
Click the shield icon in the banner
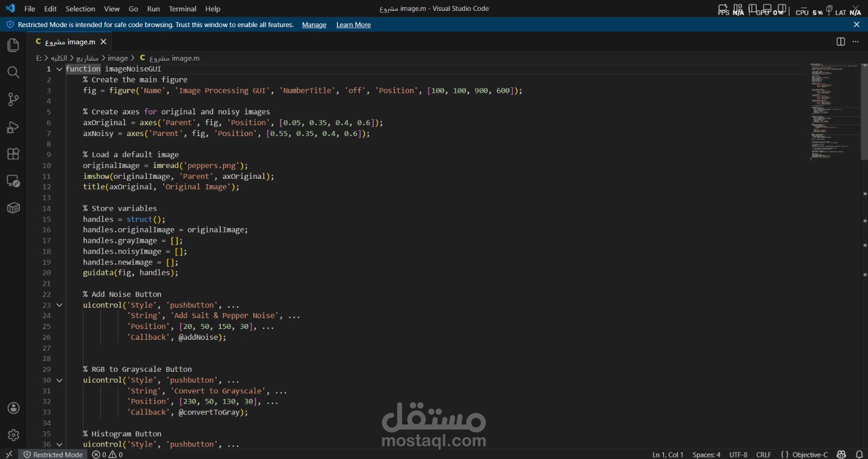pos(10,24)
